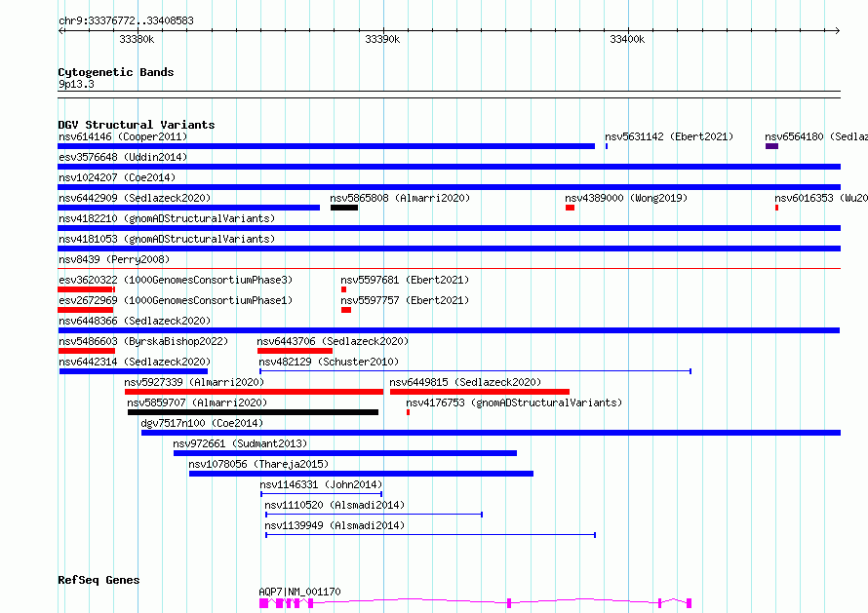
Task: Open the nsv482129 (Schuster2010) variant label
Action: (329, 362)
